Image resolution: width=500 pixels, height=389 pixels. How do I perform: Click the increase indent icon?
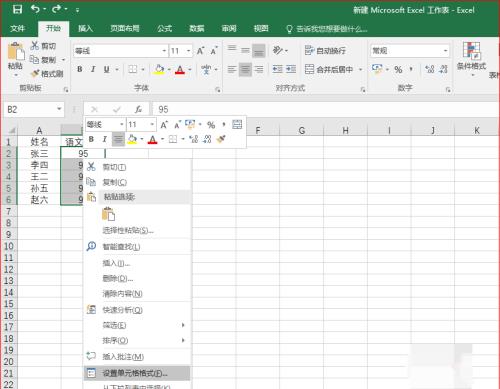pos(291,69)
